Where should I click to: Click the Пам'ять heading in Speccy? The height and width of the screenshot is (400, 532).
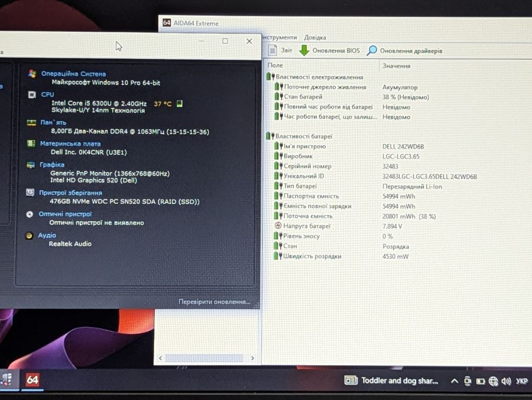[x=53, y=122]
